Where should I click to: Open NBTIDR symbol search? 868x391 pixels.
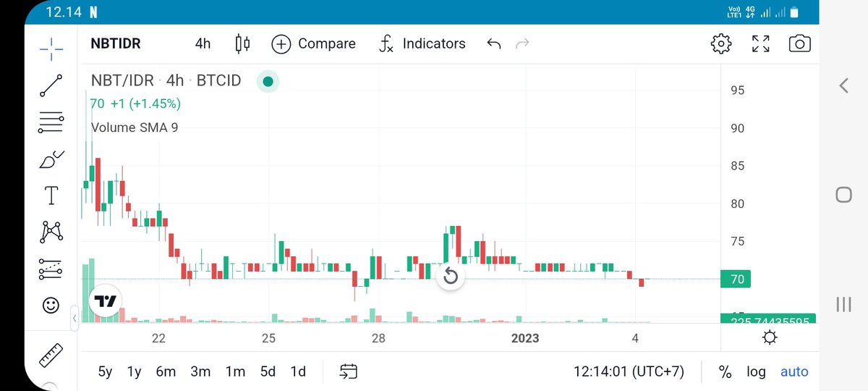tap(116, 43)
